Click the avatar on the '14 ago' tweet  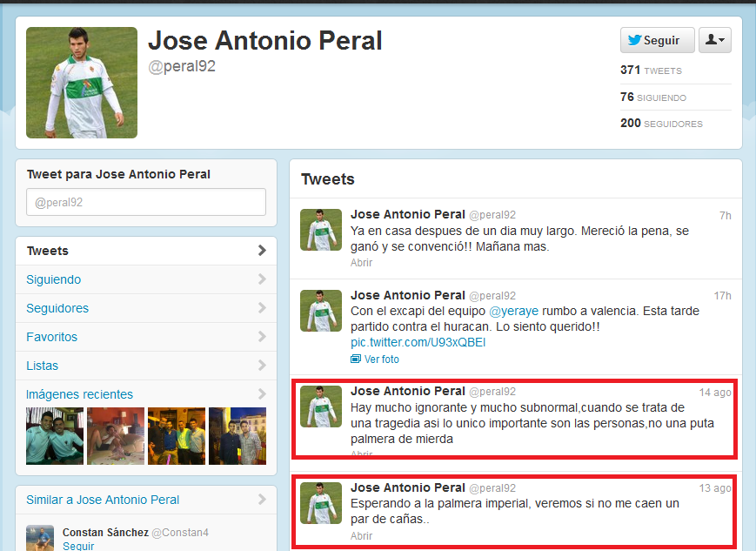(x=321, y=407)
